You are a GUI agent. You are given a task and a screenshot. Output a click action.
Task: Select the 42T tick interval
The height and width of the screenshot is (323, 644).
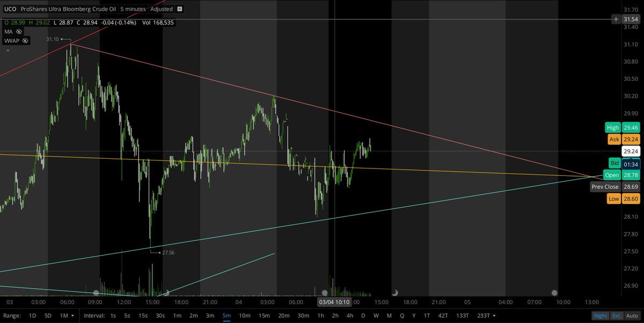click(443, 315)
